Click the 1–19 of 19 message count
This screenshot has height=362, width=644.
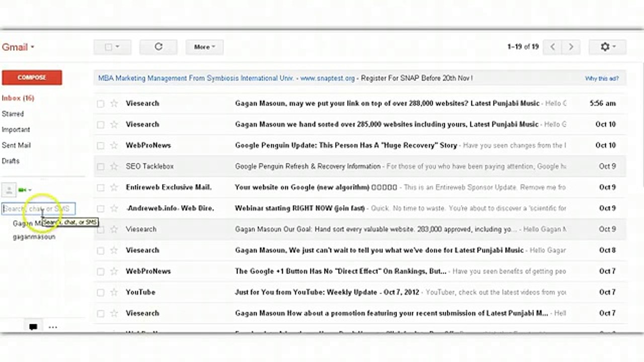(x=523, y=47)
